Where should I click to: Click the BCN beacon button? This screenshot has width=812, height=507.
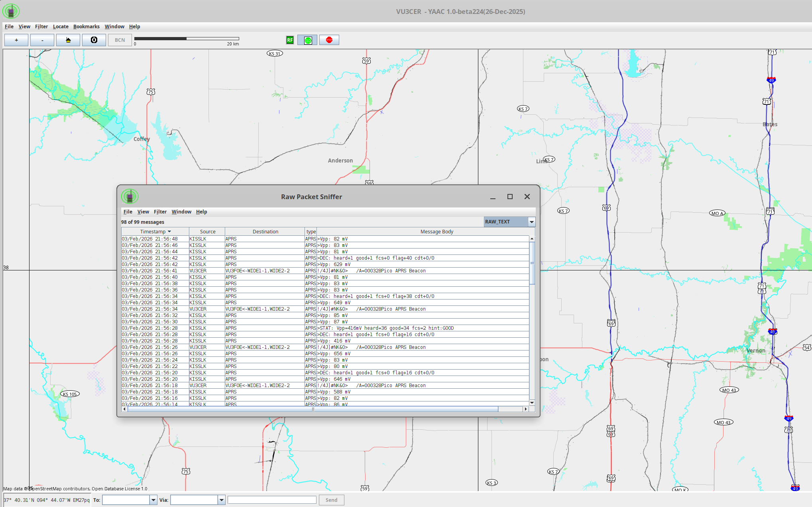coord(120,40)
